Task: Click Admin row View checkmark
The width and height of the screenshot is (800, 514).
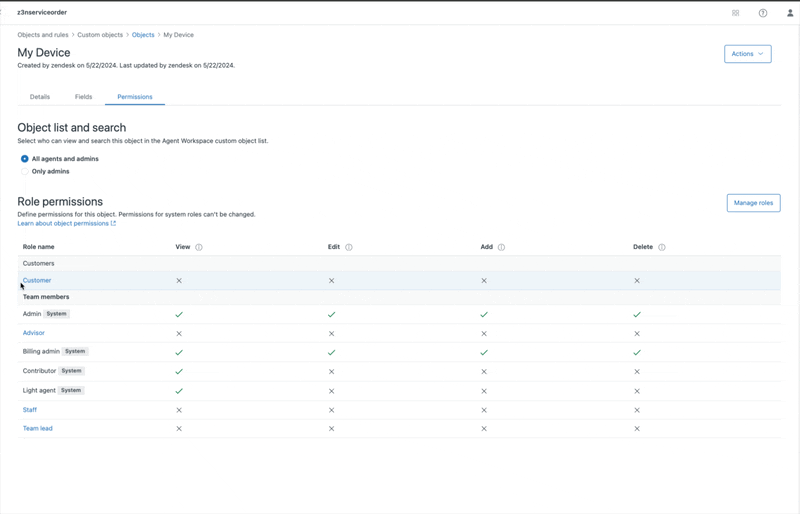Action: click(179, 314)
